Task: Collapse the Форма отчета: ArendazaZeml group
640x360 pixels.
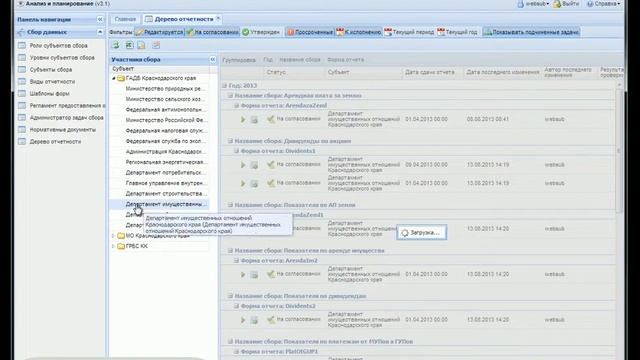Action: (236, 105)
